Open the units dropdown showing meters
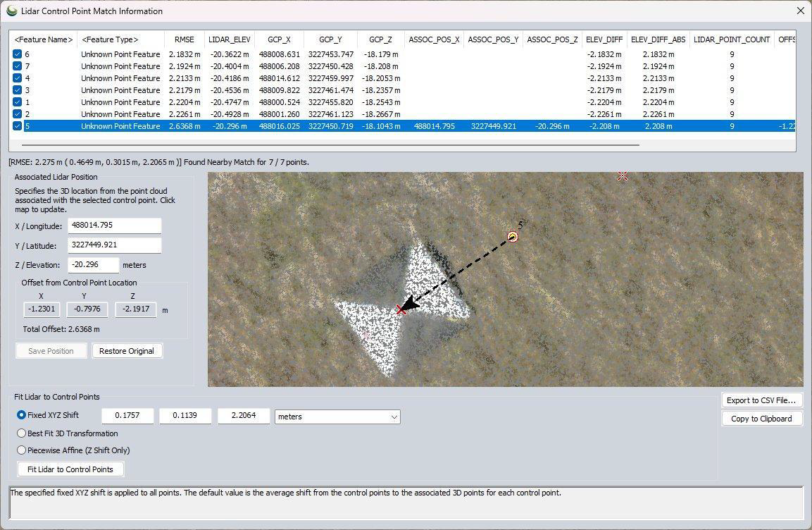 [x=337, y=417]
